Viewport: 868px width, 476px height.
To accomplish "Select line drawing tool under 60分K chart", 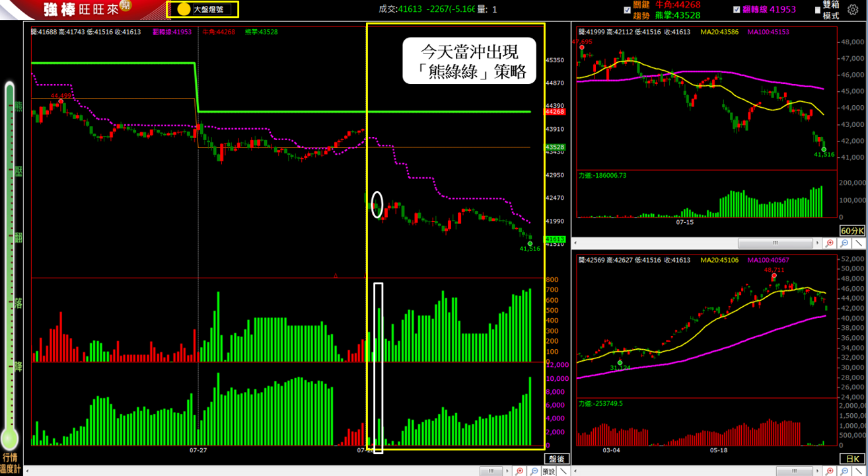I will point(859,243).
